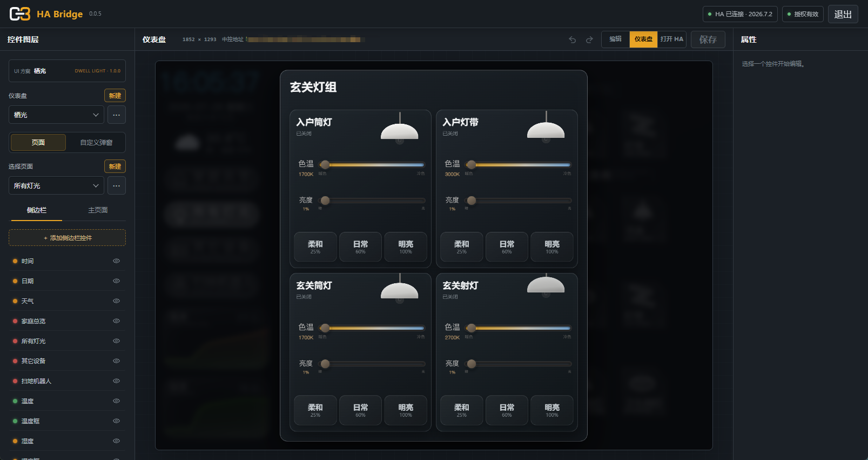This screenshot has height=460, width=868.
Task: Click the 保存 button
Action: tap(708, 39)
